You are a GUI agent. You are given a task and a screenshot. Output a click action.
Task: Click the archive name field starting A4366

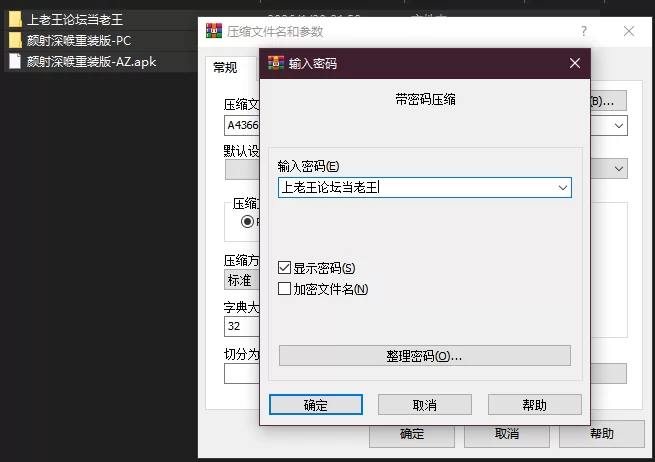(x=242, y=125)
